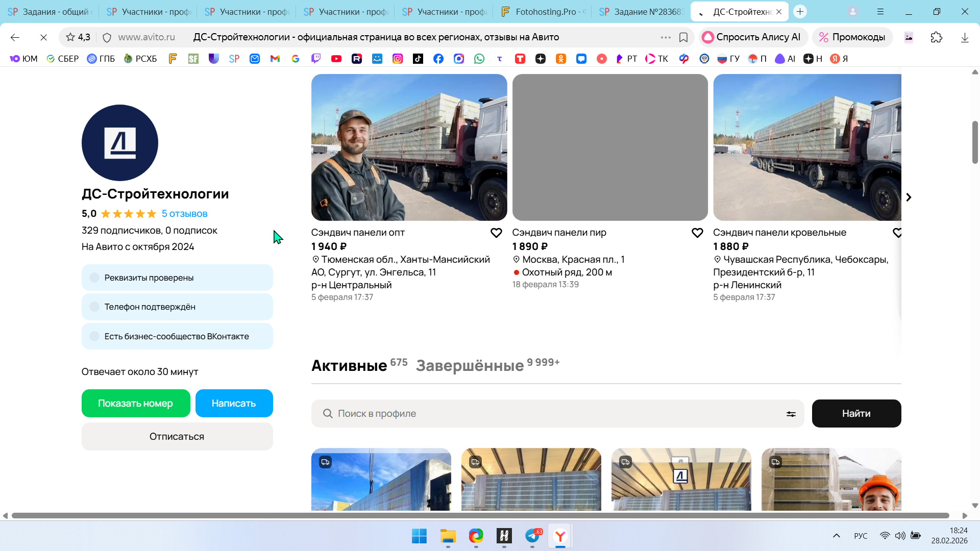Bookmark the page via address bar icon

[x=683, y=37]
